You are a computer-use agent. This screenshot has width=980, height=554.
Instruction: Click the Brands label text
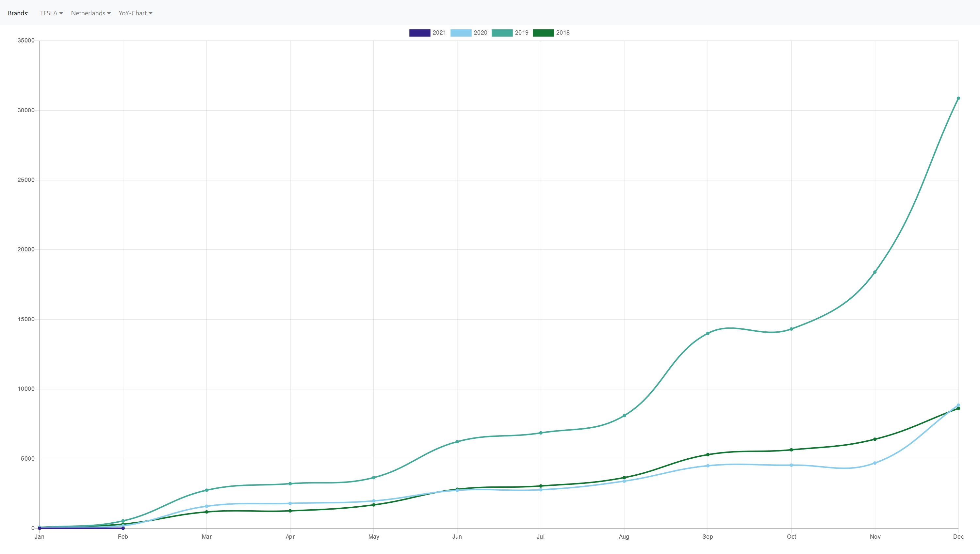[x=18, y=13]
